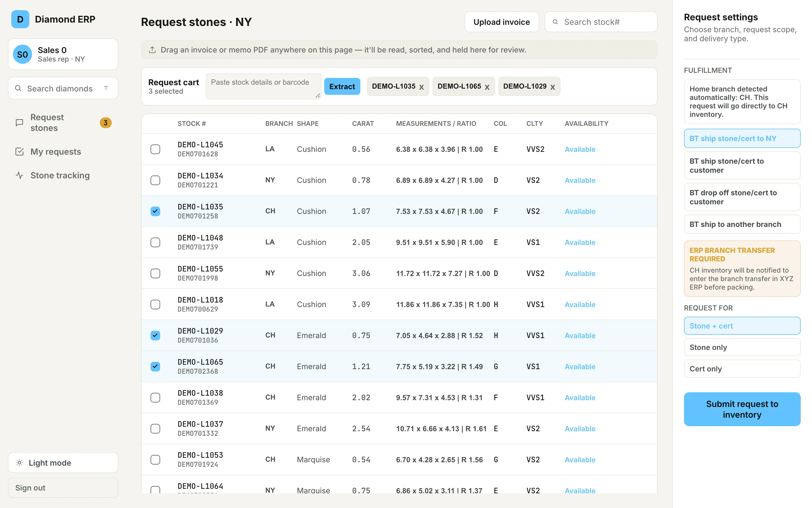812x508 pixels.
Task: Select BT ship to another branch
Action: 742,224
